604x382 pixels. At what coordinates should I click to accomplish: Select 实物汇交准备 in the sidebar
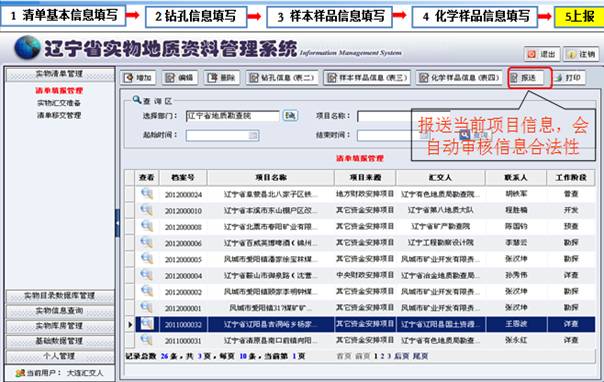click(59, 103)
